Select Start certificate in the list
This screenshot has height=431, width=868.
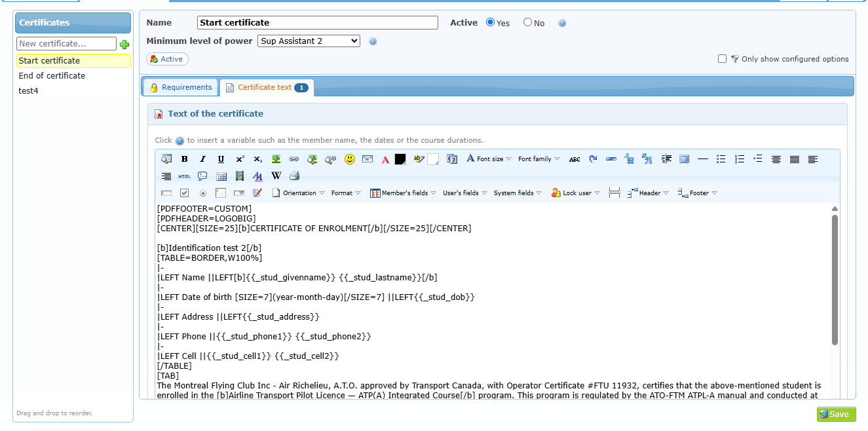coord(73,61)
